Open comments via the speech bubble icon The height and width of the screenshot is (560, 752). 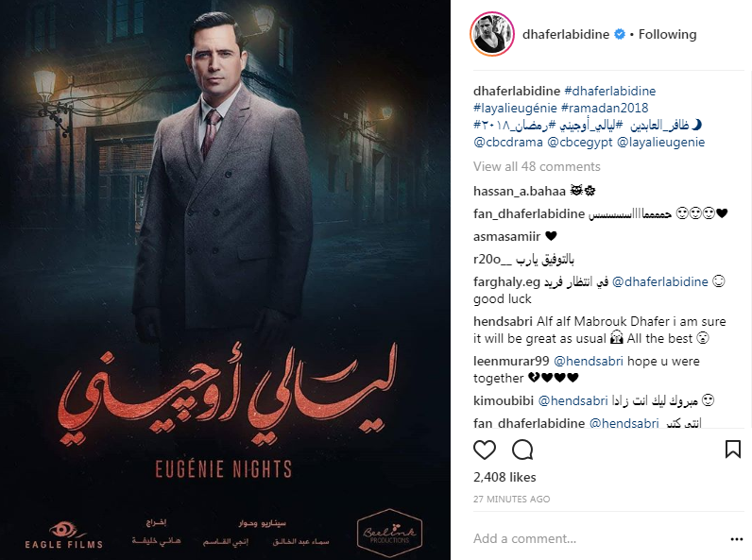(x=522, y=450)
